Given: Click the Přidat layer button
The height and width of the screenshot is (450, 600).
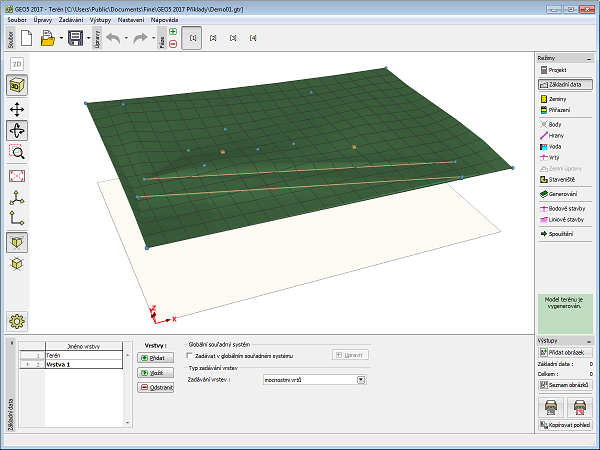Looking at the screenshot, I should click(x=153, y=356).
